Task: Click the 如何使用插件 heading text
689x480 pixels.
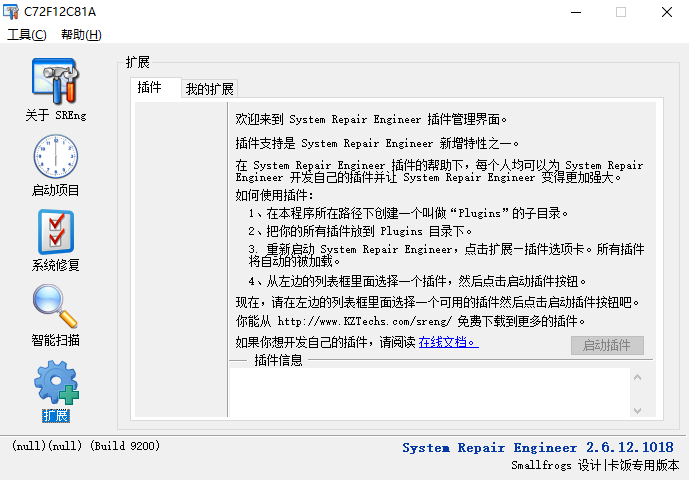Action: [274, 195]
